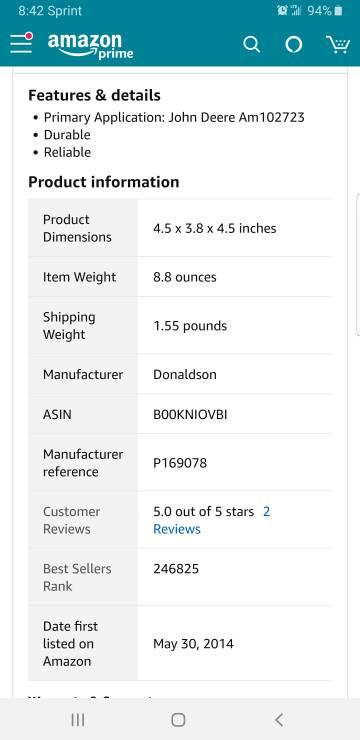
Task: Tap the Product information heading
Action: 104,182
